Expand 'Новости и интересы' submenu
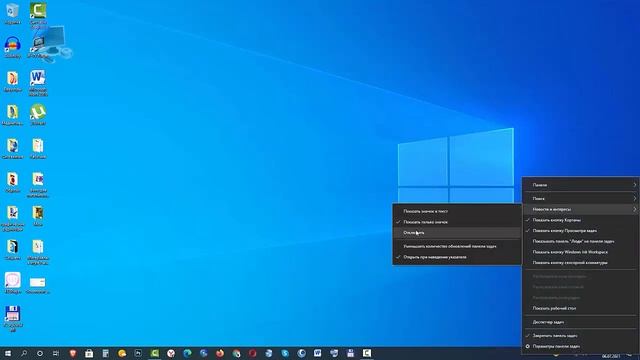Screen dimensions: 640x360 [580, 209]
